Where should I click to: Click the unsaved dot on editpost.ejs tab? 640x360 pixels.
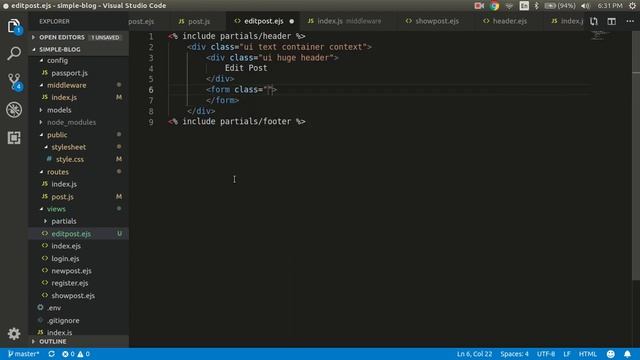tap(291, 21)
